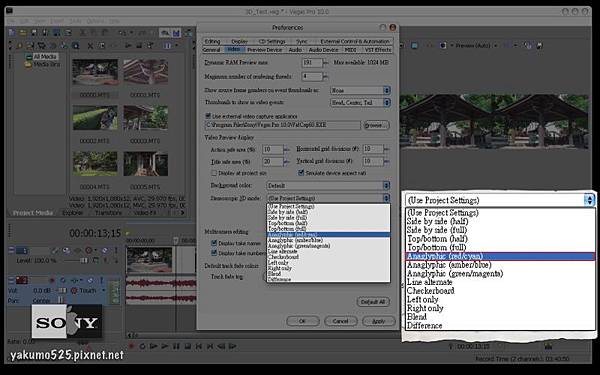Click Play From Start in transport bar
600x375 pixels.
click(153, 346)
